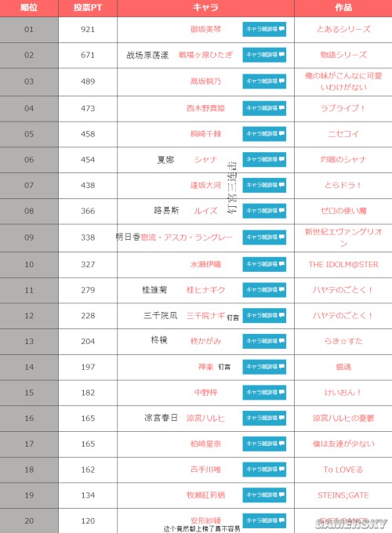This screenshot has width=392, height=533.
Task: Click the 投票PT column header
Action: pyautogui.click(x=88, y=8)
